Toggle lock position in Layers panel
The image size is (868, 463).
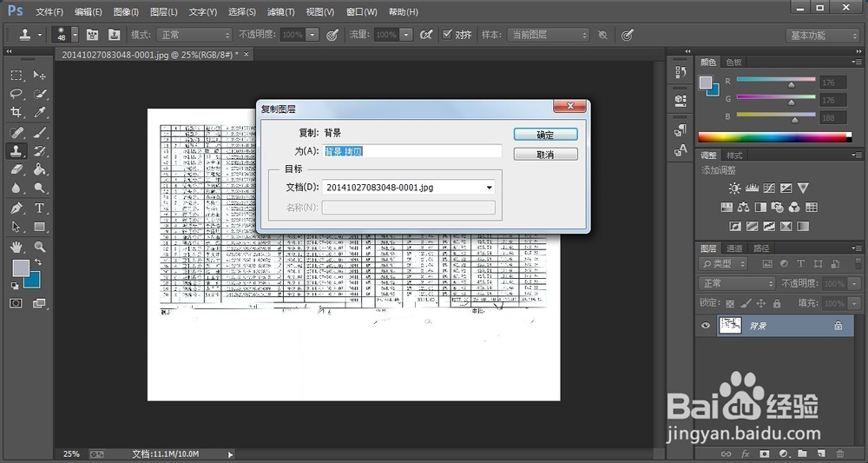[761, 303]
